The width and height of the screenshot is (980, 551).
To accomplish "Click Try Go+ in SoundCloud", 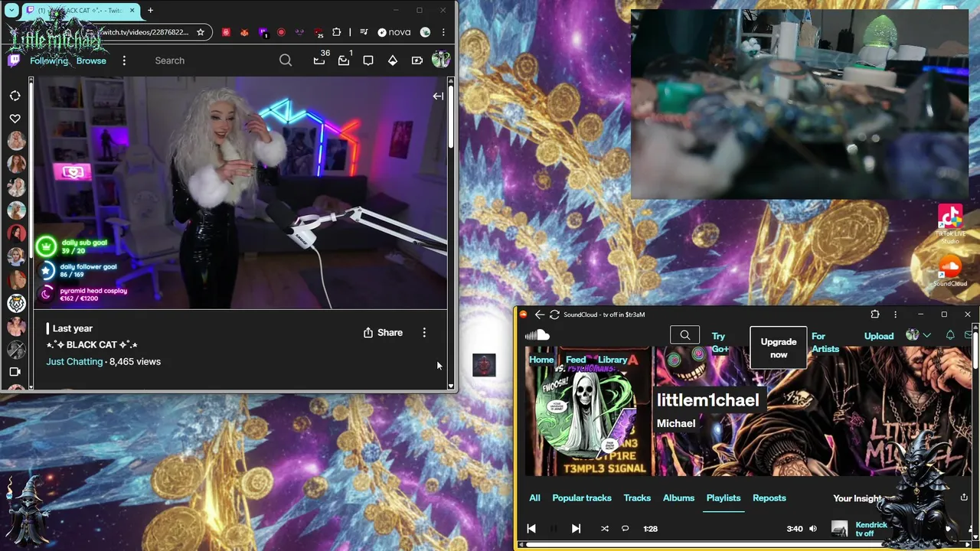I will (720, 342).
